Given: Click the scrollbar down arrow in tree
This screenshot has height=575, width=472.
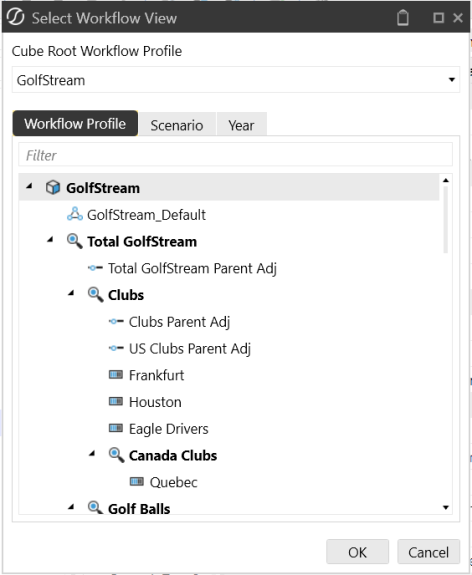Looking at the screenshot, I should (x=446, y=508).
